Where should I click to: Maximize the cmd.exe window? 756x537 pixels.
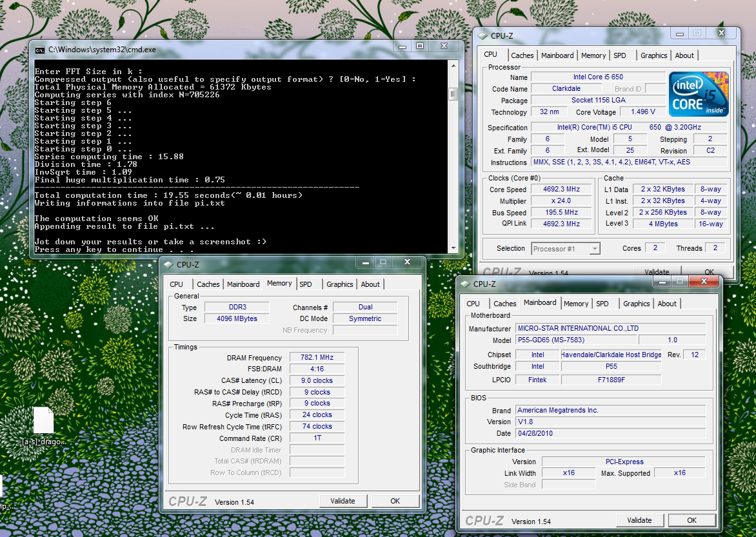pos(420,46)
